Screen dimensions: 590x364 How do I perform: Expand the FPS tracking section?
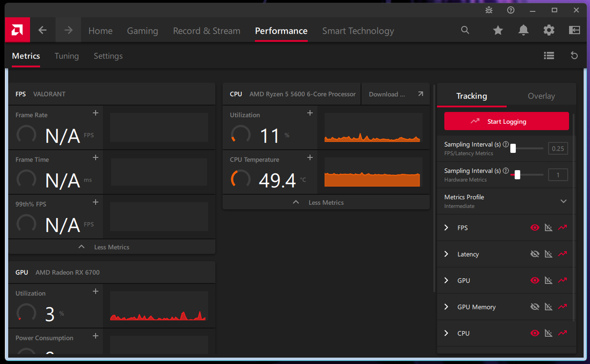click(446, 227)
